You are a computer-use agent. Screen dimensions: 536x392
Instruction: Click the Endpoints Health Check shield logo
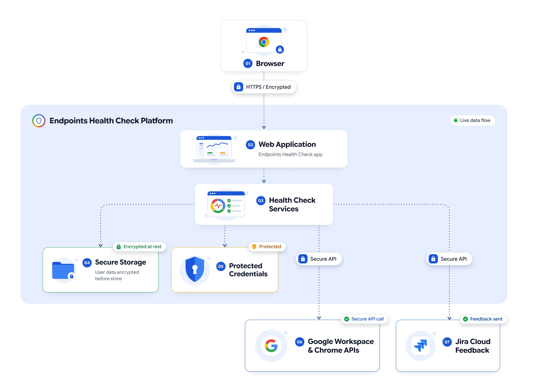[39, 121]
